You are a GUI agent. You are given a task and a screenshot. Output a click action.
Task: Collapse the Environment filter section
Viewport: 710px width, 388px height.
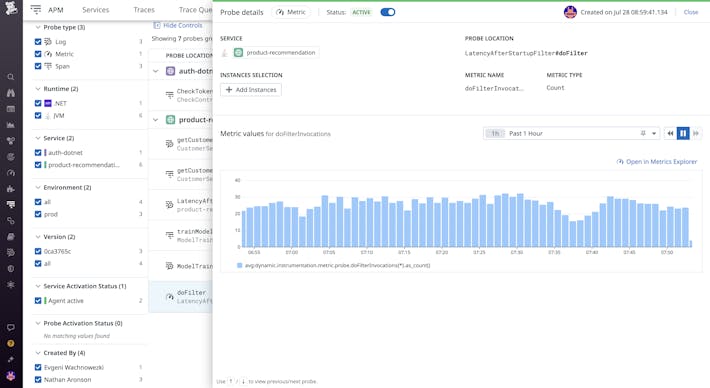[38, 187]
